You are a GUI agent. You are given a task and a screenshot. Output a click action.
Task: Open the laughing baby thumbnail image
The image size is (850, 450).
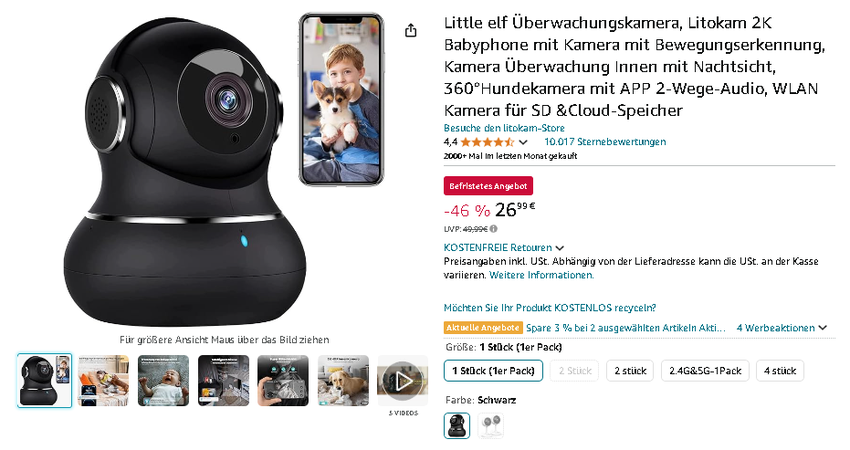coord(163,381)
